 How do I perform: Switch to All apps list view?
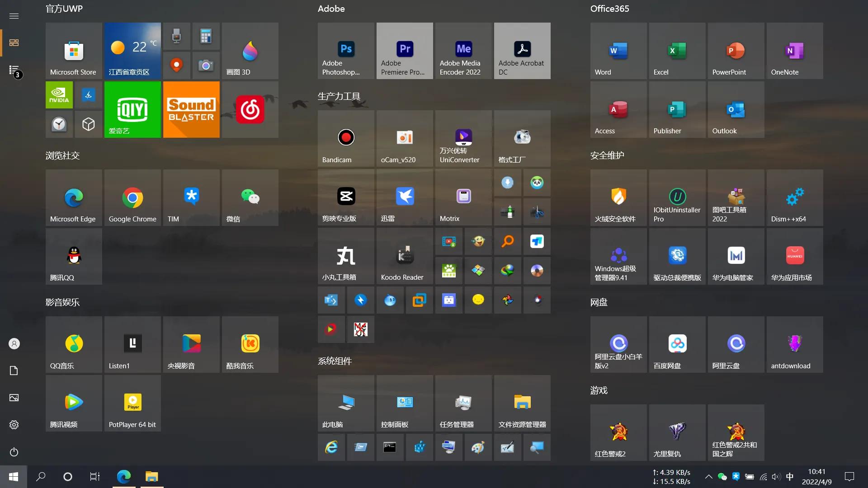tap(14, 70)
